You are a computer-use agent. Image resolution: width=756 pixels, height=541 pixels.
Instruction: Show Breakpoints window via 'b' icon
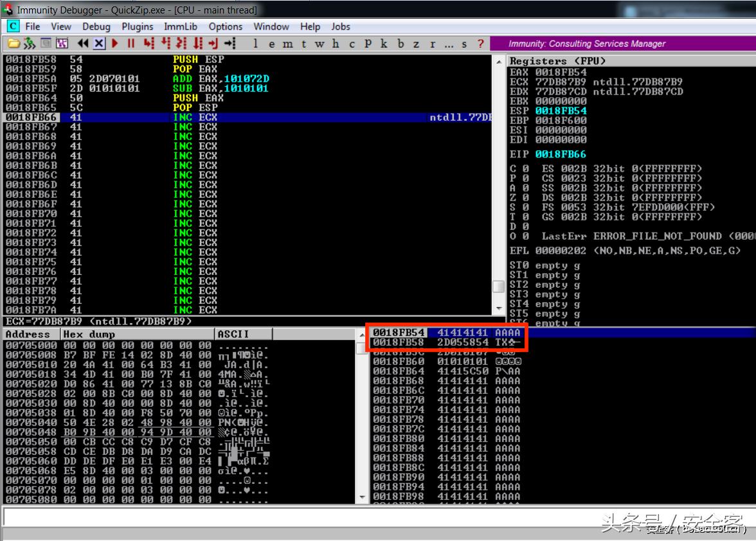(401, 44)
